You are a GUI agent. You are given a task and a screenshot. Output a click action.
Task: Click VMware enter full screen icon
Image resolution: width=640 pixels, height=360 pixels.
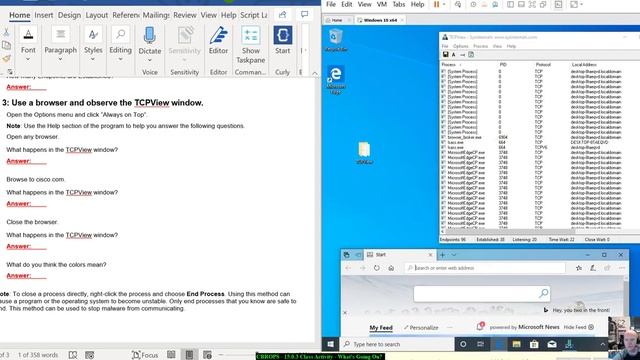pos(532,4)
